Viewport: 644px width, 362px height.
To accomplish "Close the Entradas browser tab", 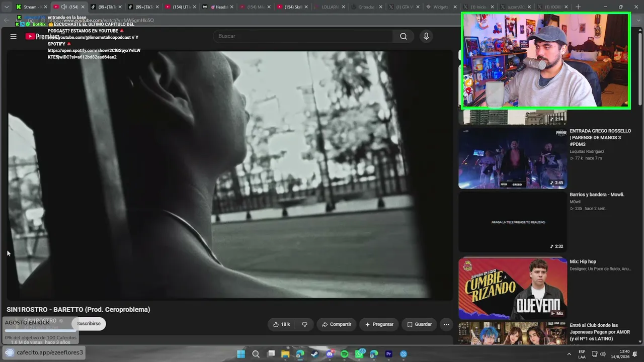I will click(380, 7).
